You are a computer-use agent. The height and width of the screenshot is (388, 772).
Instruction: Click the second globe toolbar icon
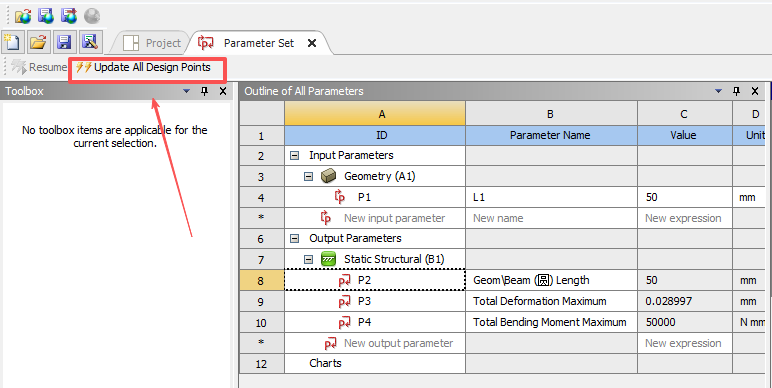46,16
